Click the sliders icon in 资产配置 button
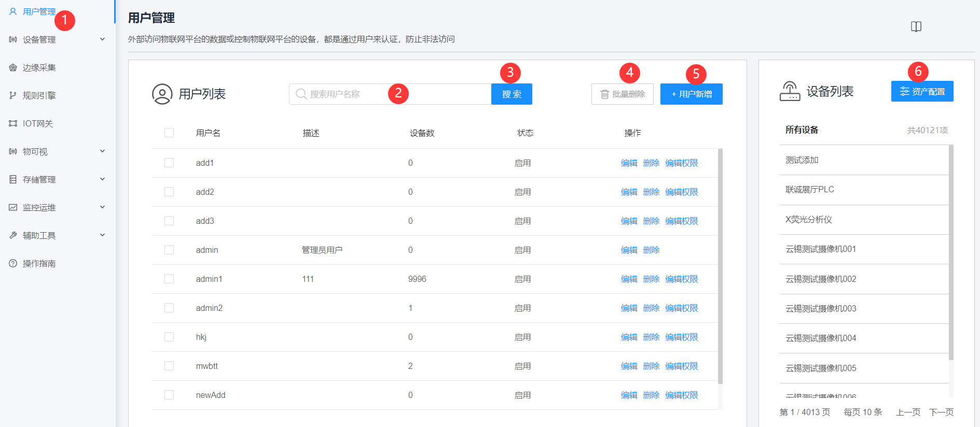 (x=904, y=92)
